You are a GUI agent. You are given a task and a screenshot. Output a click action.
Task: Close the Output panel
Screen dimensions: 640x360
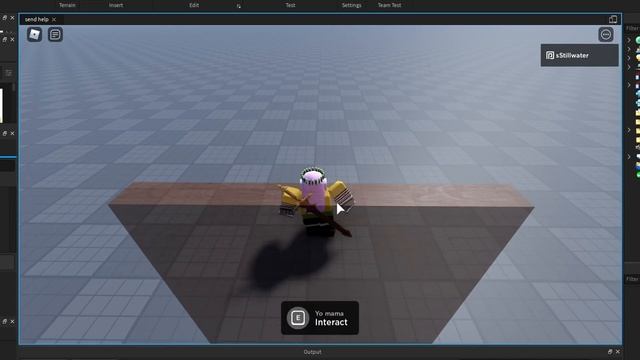click(x=618, y=351)
